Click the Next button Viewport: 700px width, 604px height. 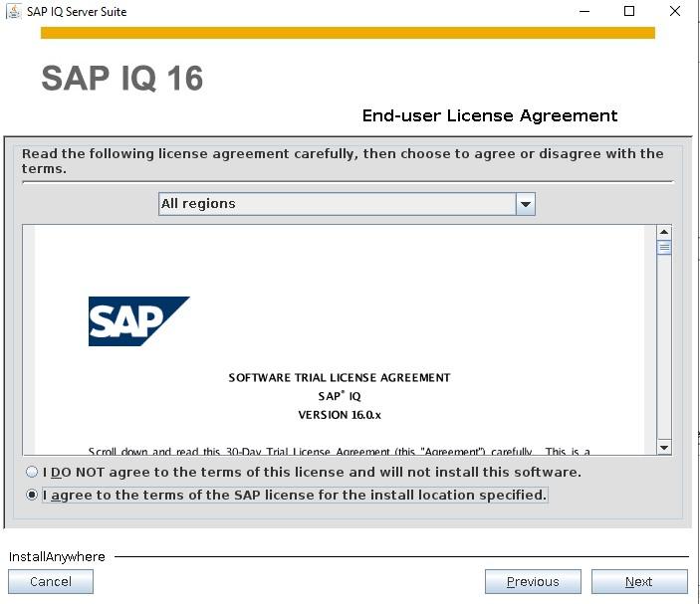[x=639, y=582]
